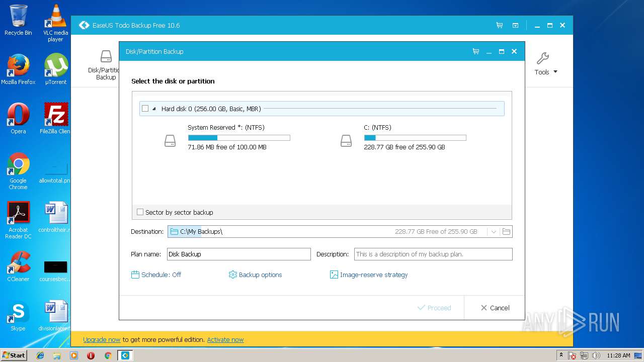Click the Tools wrench icon
The height and width of the screenshot is (362, 644).
(x=542, y=58)
